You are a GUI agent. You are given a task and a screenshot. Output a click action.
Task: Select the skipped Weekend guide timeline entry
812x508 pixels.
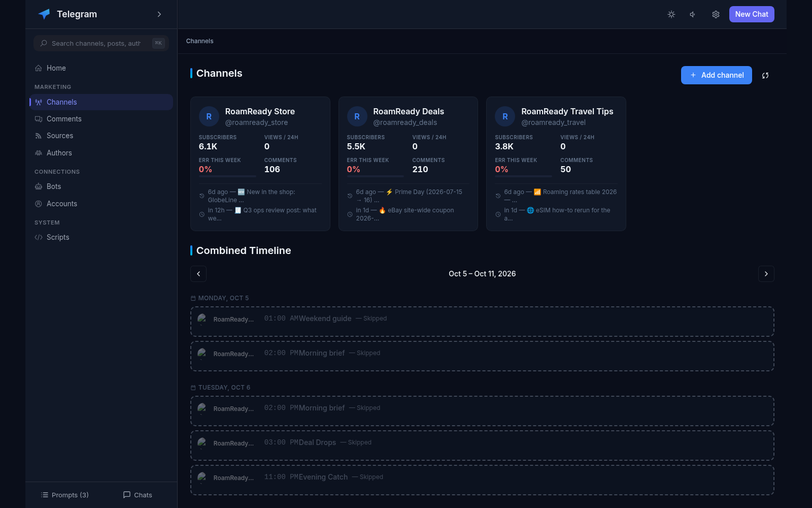point(482,322)
